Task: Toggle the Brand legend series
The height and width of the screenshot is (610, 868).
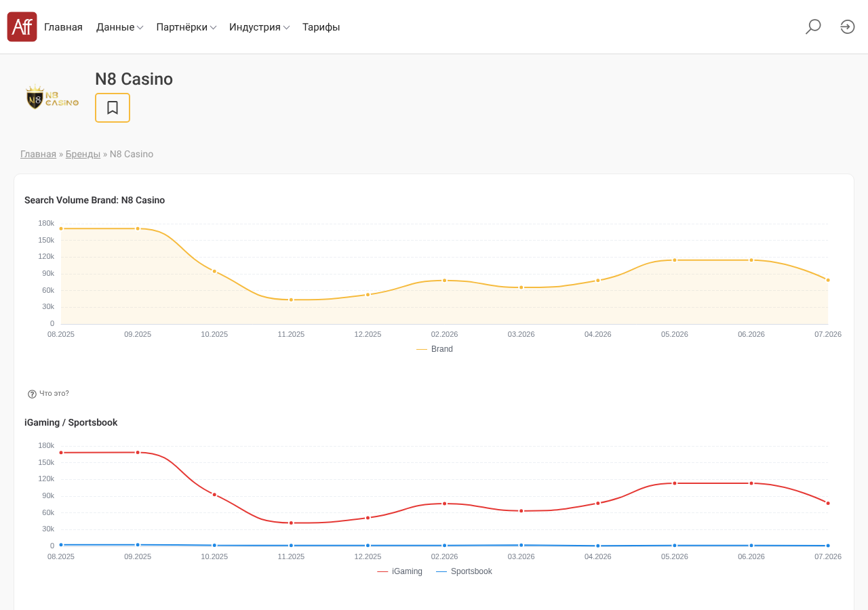Action: pos(435,349)
